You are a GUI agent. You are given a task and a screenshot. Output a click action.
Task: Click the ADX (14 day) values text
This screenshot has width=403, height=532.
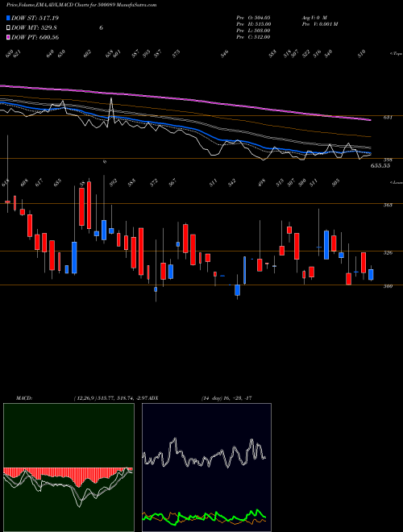pos(226,398)
